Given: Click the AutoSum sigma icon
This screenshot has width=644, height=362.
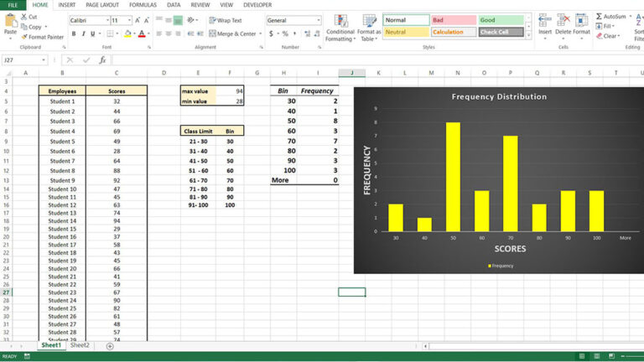Looking at the screenshot, I should 599,17.
